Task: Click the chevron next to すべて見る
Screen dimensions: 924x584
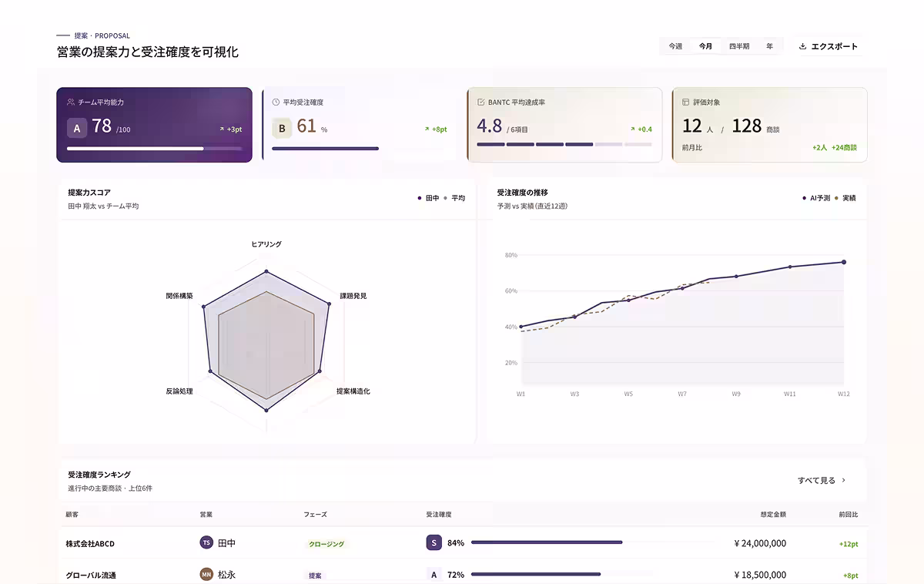Action: [x=844, y=480]
